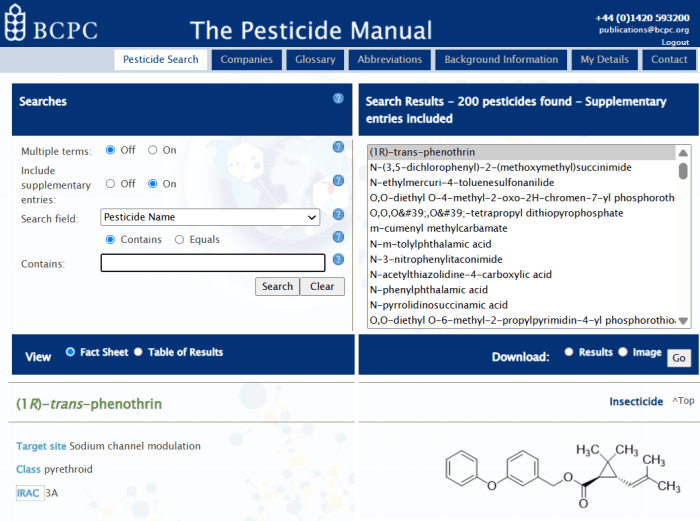Open the Pesticide Name search field dropdown
This screenshot has height=521, width=700.
pos(210,217)
